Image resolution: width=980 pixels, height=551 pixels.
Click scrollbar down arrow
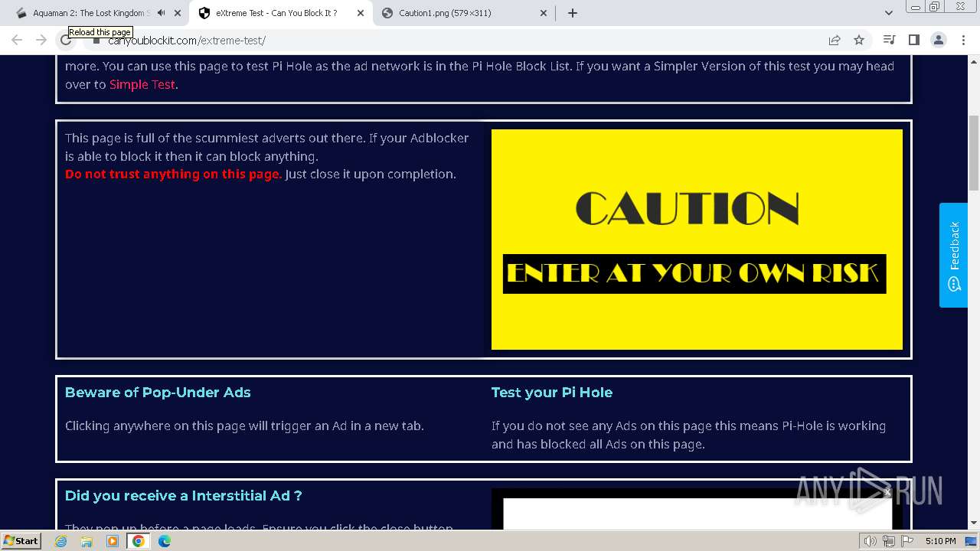point(974,523)
